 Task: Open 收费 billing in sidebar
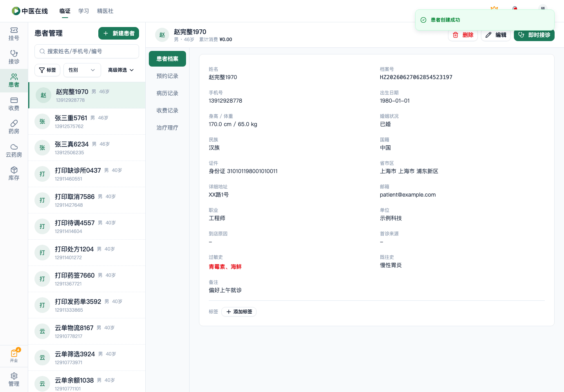pyautogui.click(x=14, y=104)
